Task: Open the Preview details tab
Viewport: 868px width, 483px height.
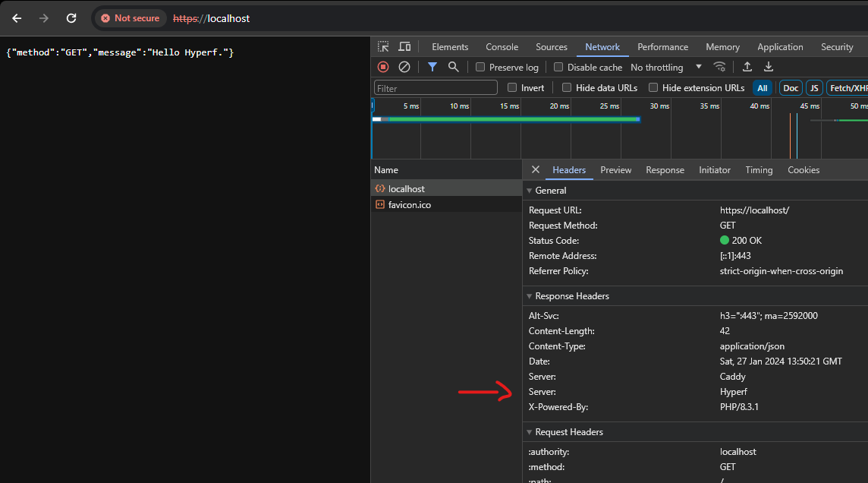Action: pyautogui.click(x=615, y=170)
